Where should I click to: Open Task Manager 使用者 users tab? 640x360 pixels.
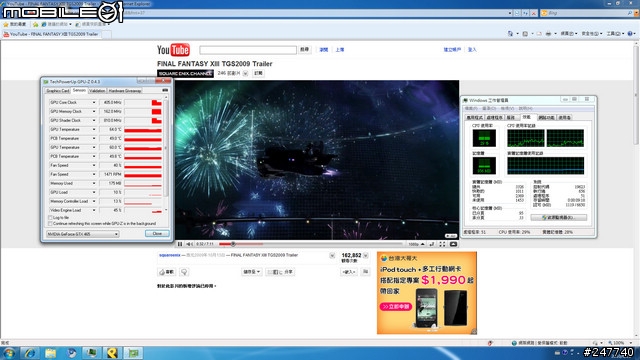[564, 118]
